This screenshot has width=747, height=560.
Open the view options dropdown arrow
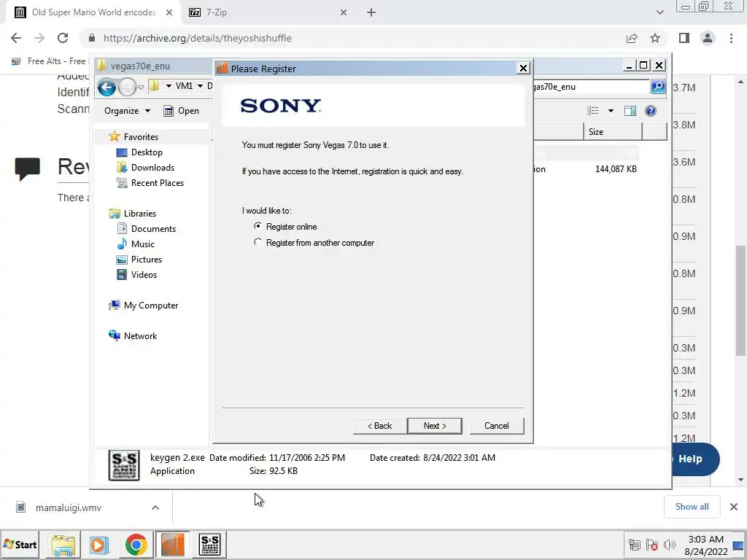tap(611, 111)
